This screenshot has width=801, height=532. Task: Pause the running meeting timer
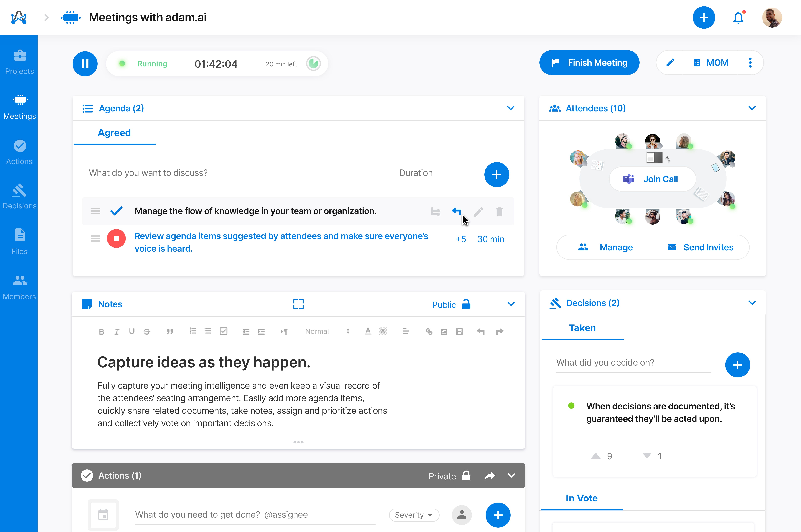tap(85, 63)
